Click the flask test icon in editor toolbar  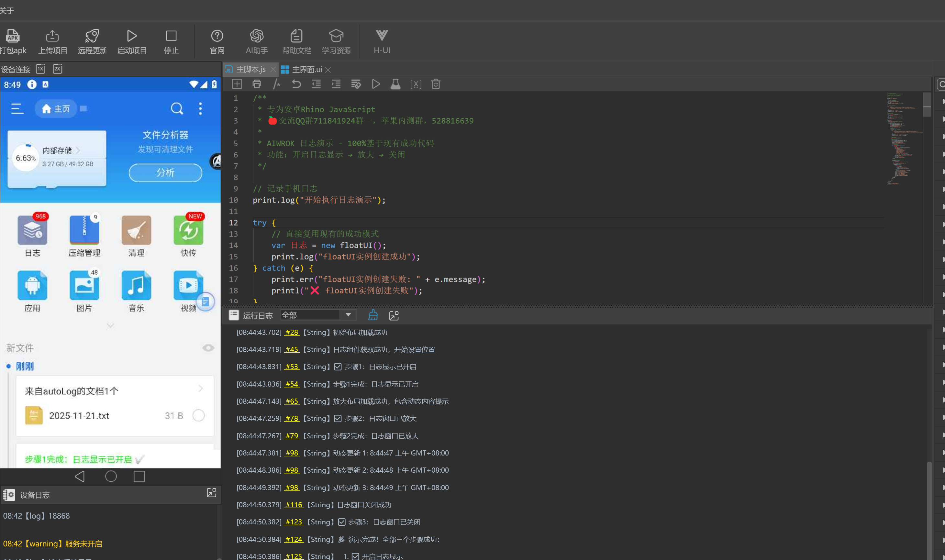[x=395, y=84]
